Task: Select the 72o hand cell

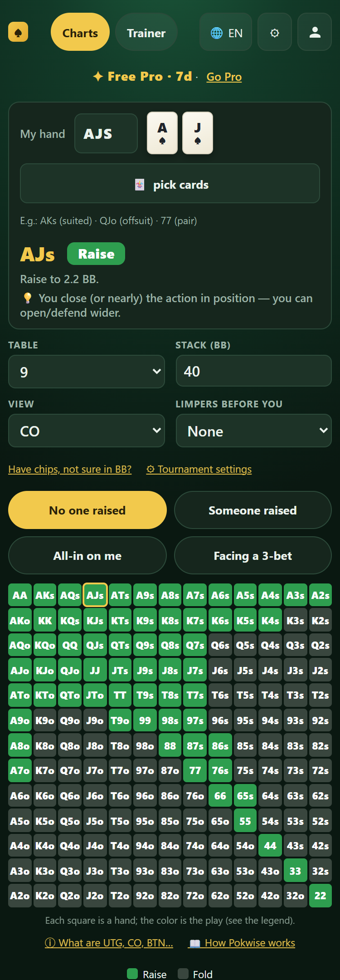Action: [x=195, y=896]
